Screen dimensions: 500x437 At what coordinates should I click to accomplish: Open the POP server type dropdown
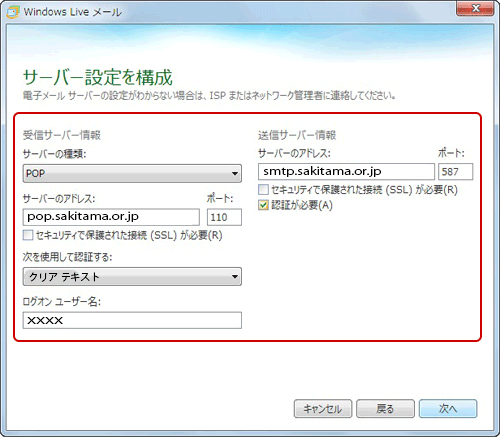pos(132,173)
